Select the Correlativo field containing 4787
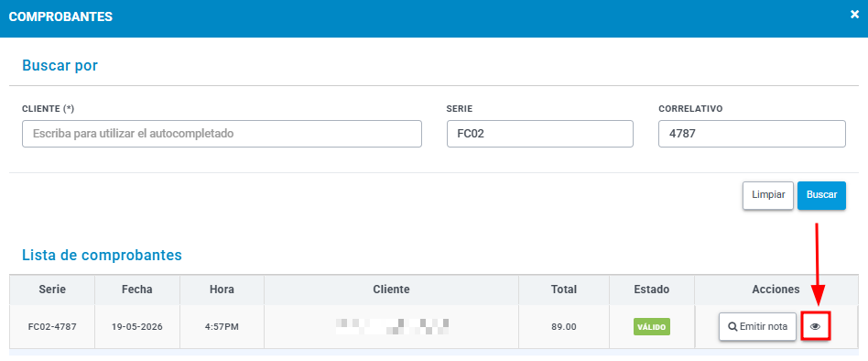Viewport: 868px width, 361px height. (752, 134)
